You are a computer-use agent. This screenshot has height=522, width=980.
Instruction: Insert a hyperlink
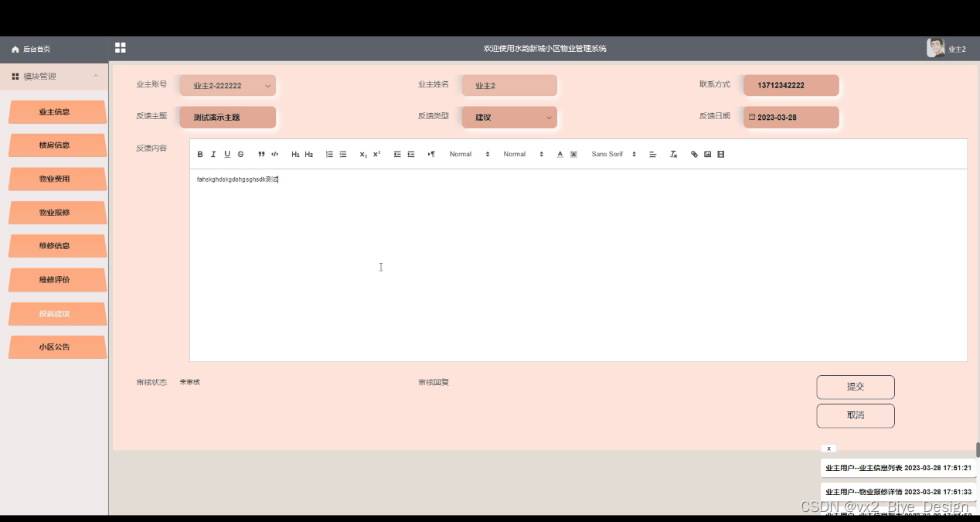pyautogui.click(x=694, y=155)
